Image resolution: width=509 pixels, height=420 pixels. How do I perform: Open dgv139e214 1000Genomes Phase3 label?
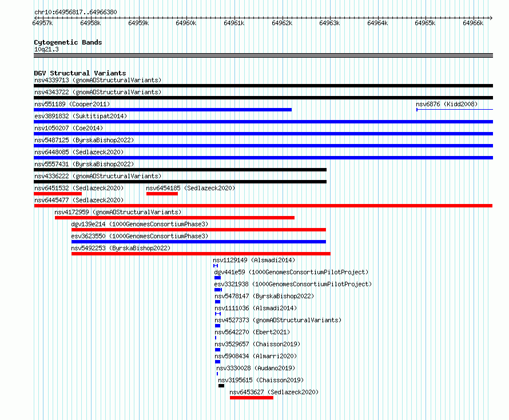(140, 224)
